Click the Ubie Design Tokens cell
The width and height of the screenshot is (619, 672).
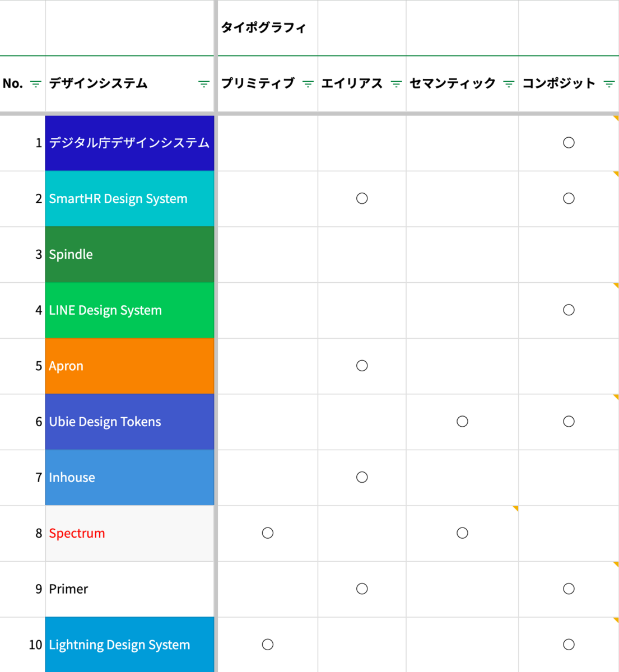click(129, 422)
